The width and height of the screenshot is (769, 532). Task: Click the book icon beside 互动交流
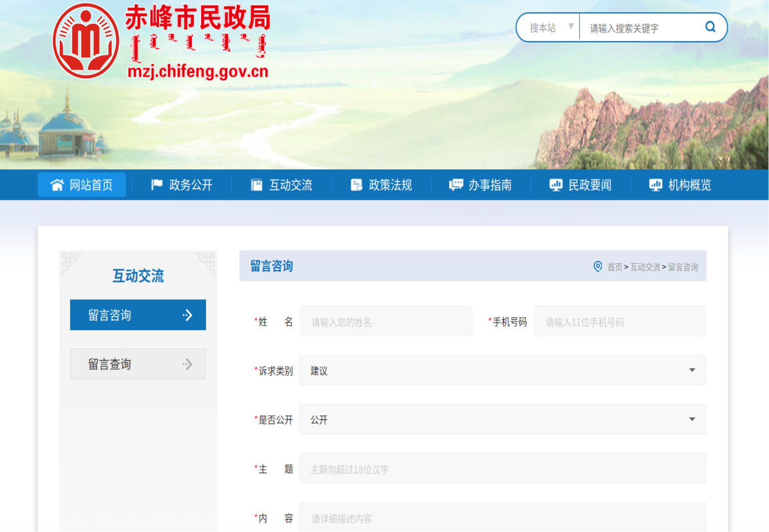click(x=256, y=185)
